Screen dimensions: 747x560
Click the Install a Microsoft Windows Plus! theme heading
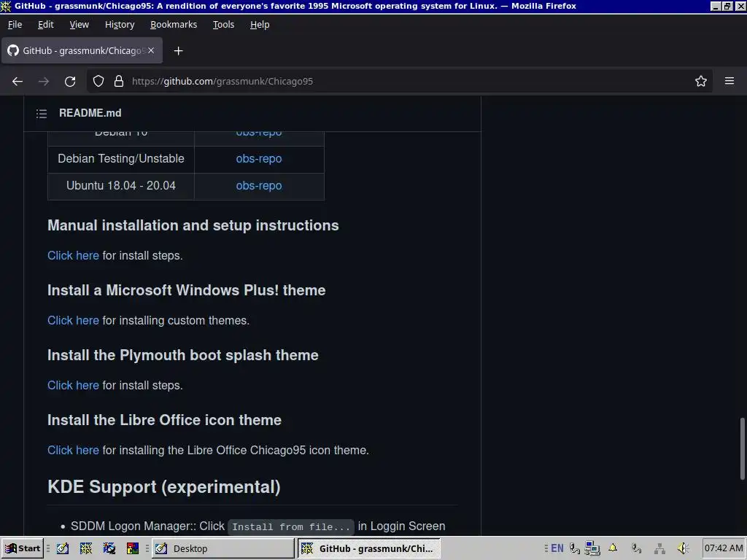(x=186, y=290)
